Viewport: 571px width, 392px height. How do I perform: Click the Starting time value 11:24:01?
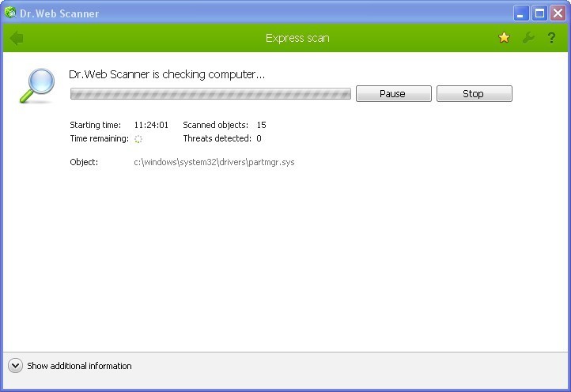[x=151, y=125]
